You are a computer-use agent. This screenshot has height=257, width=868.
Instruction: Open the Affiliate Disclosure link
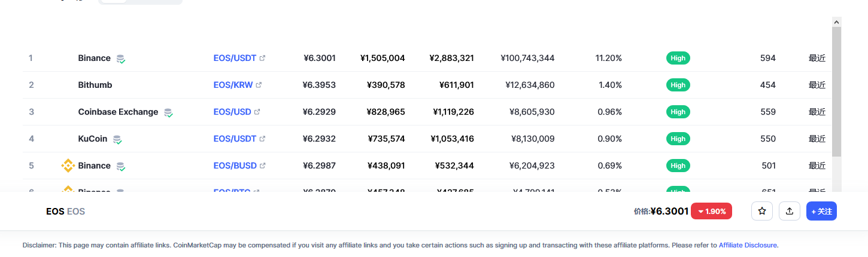pos(748,245)
